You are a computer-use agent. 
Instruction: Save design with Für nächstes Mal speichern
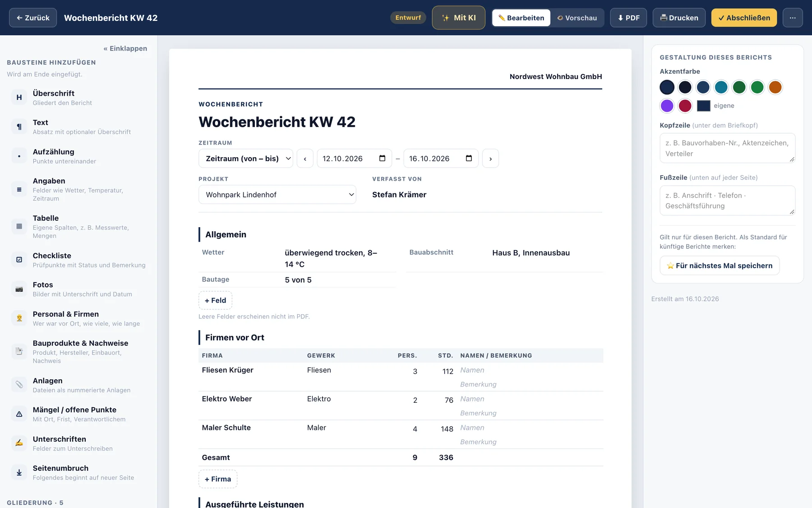click(x=720, y=266)
